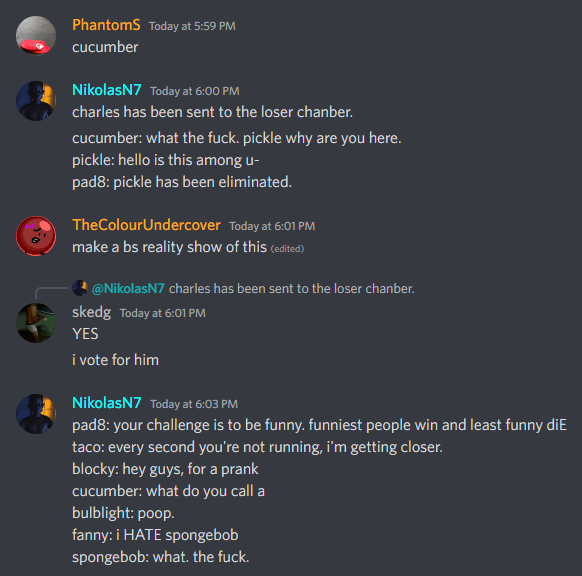This screenshot has height=576, width=582.
Task: Click the "i vote for him" message
Action: [x=115, y=360]
